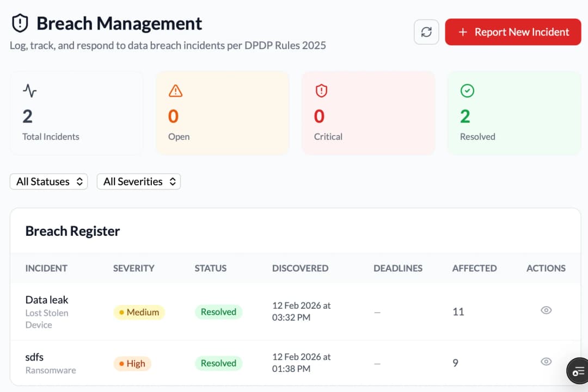Select the Open incidents summary card
The height and width of the screenshot is (392, 588).
point(222,113)
